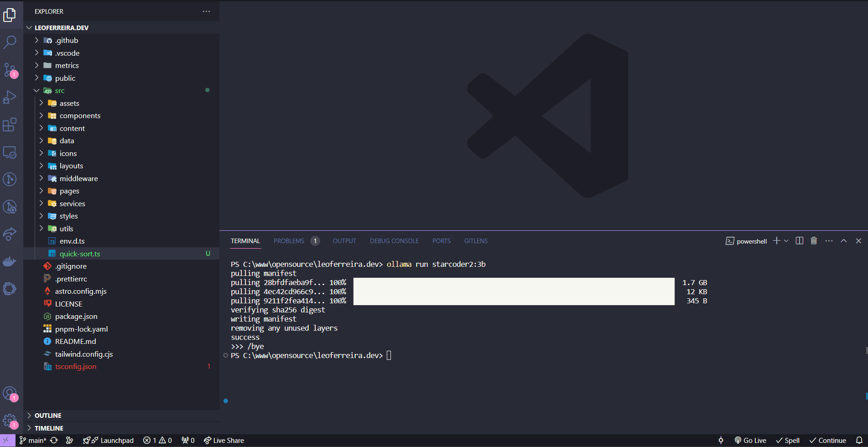The height and width of the screenshot is (447, 868).
Task: Expand the middleware folder
Action: pos(121,178)
